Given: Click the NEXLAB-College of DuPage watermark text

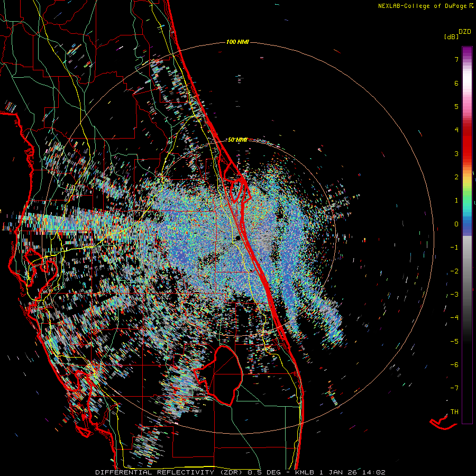Looking at the screenshot, I should pyautogui.click(x=423, y=6).
